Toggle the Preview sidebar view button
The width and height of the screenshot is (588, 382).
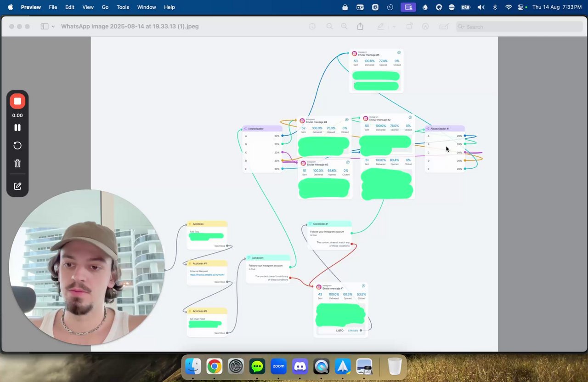pos(45,27)
